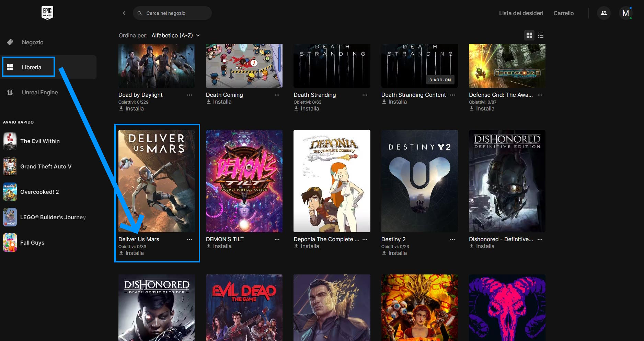Click LEGO Builder's Journey quick launch icon
The width and height of the screenshot is (644, 341).
pos(10,217)
